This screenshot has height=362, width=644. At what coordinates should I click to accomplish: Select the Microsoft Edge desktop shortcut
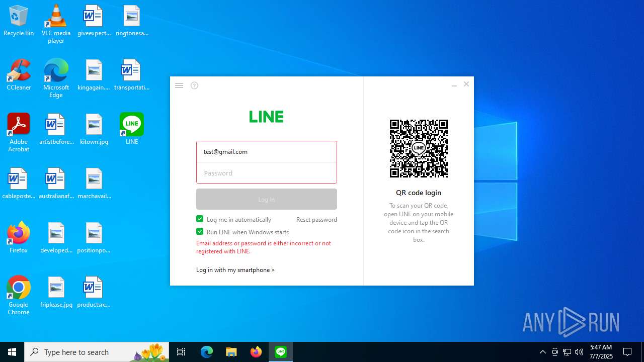(x=56, y=78)
